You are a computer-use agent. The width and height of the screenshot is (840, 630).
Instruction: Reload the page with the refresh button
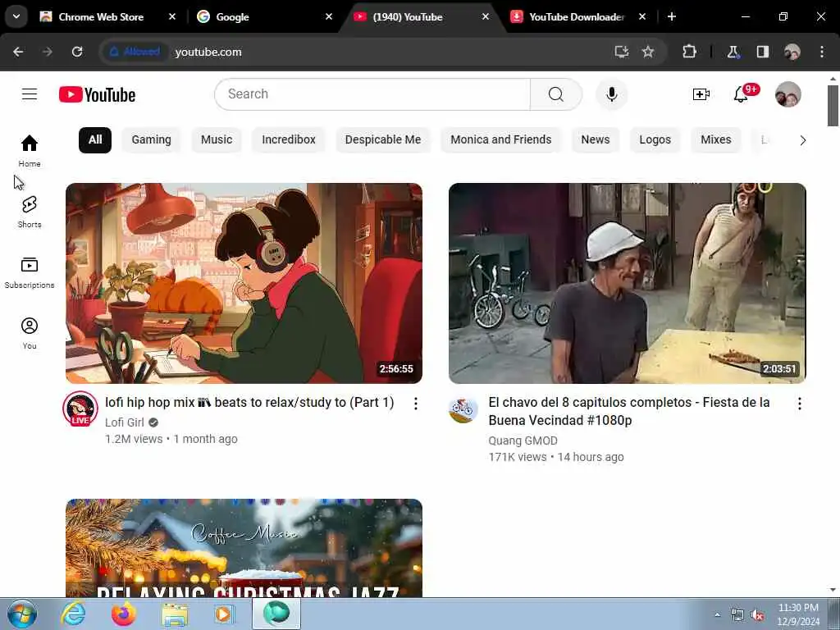pyautogui.click(x=77, y=52)
